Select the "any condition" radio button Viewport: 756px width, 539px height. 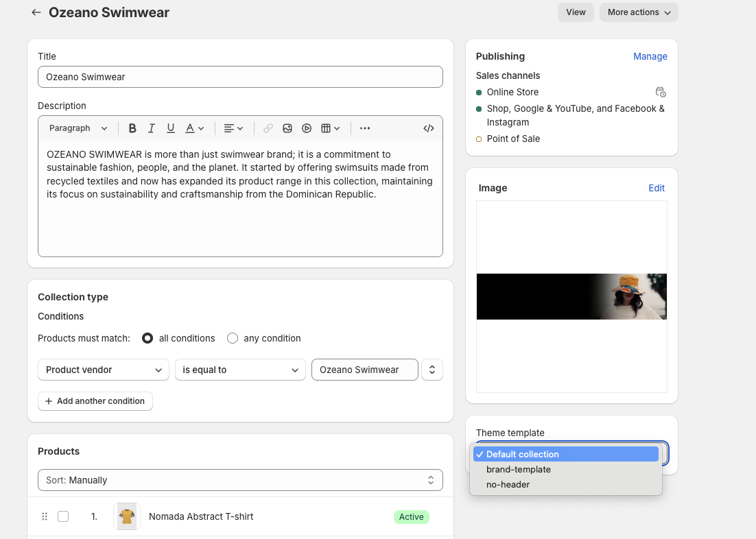pos(233,338)
